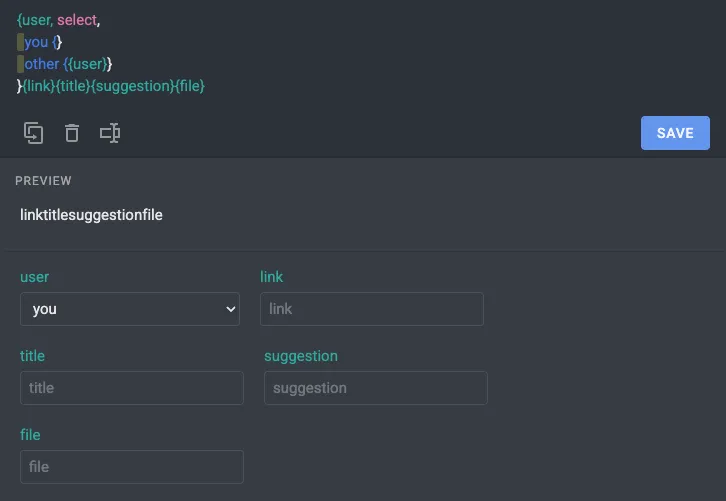Click the rename text-cursor icon
This screenshot has height=501, width=726.
110,133
